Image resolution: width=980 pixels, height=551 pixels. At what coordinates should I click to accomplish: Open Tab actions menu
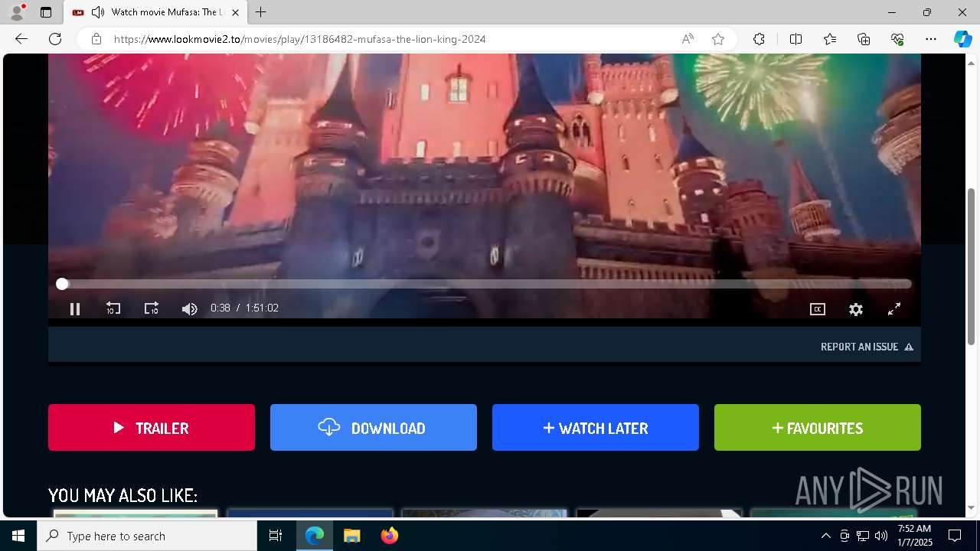46,12
